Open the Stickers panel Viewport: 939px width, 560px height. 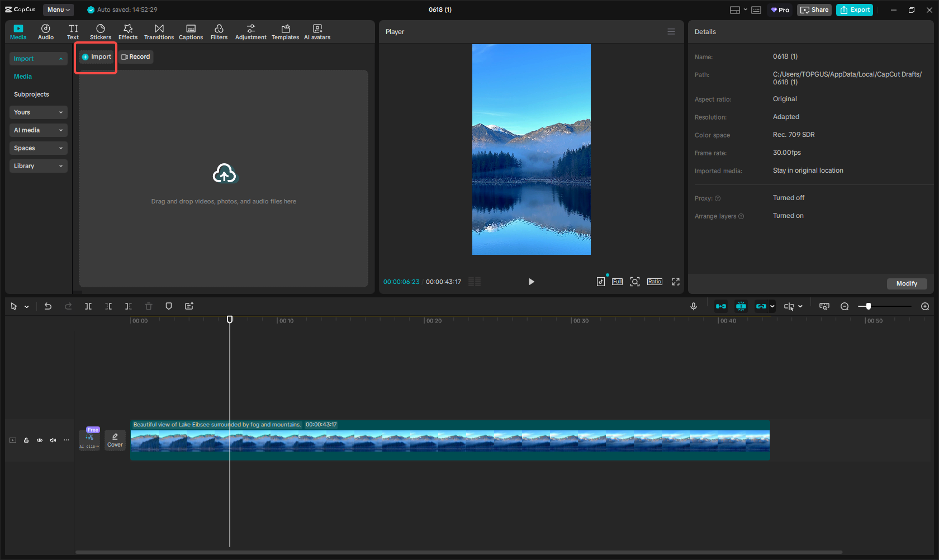(101, 32)
